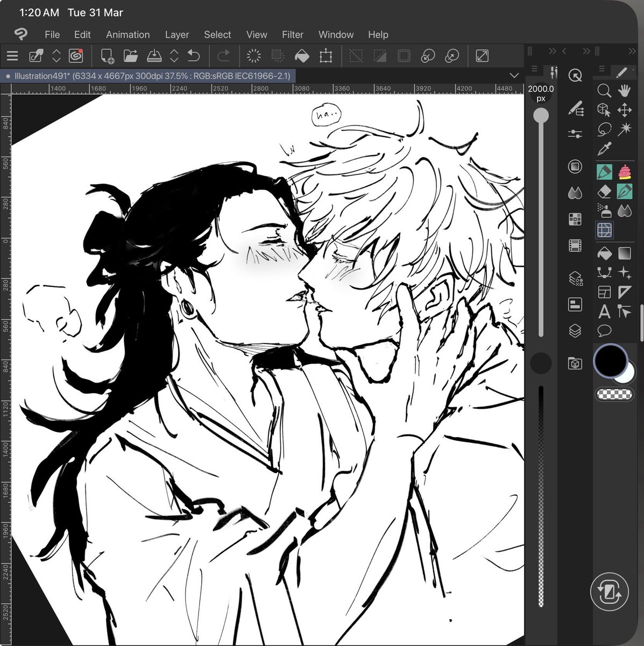Open the Select menu
644x646 pixels.
[217, 34]
